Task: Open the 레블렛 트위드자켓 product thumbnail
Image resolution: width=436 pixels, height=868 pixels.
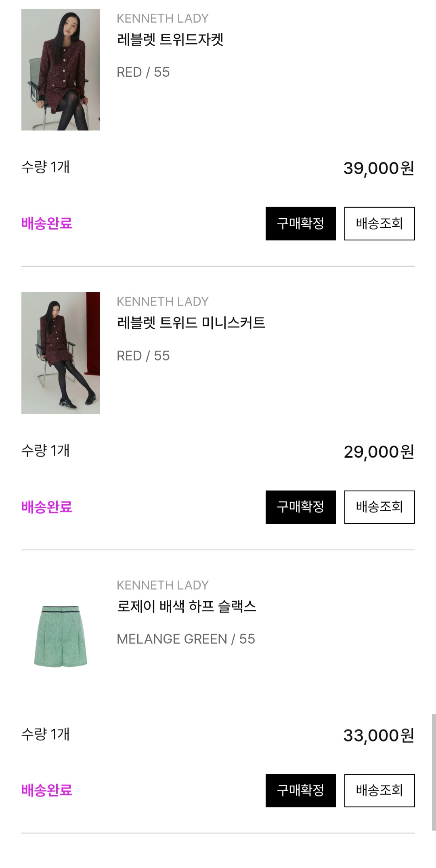Action: tap(61, 70)
